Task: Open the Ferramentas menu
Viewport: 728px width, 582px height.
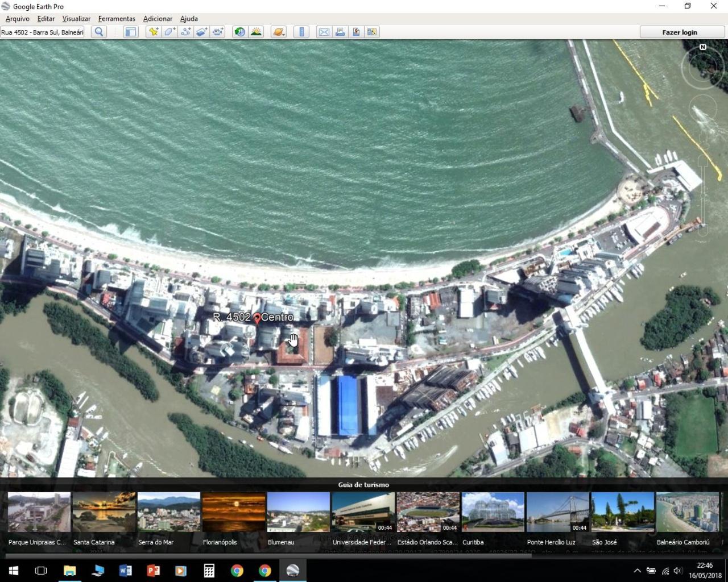Action: point(117,19)
